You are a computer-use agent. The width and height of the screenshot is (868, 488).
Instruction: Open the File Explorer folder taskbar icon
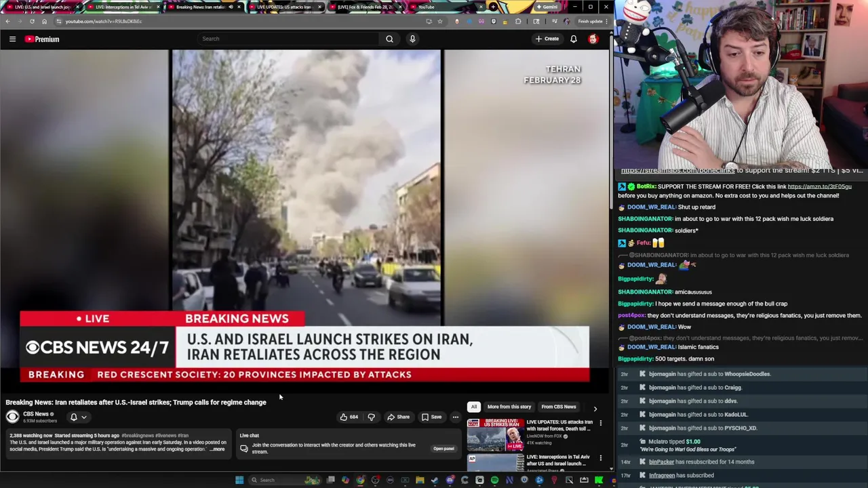[420, 480]
